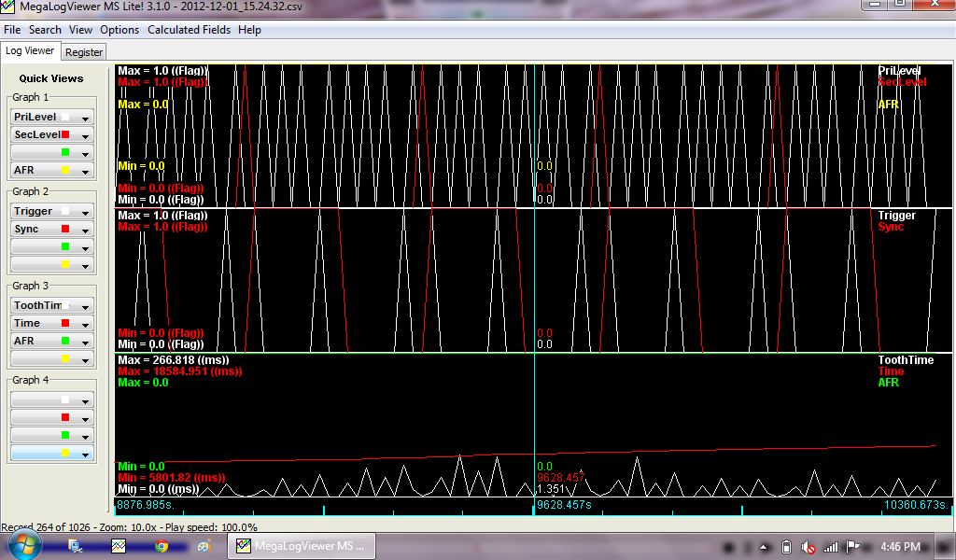Open the Calculated Fields menu
The image size is (956, 560).
[190, 30]
